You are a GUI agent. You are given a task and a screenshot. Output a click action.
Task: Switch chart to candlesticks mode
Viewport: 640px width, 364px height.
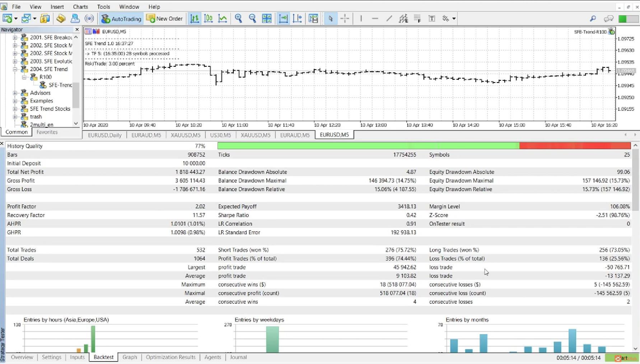(209, 19)
